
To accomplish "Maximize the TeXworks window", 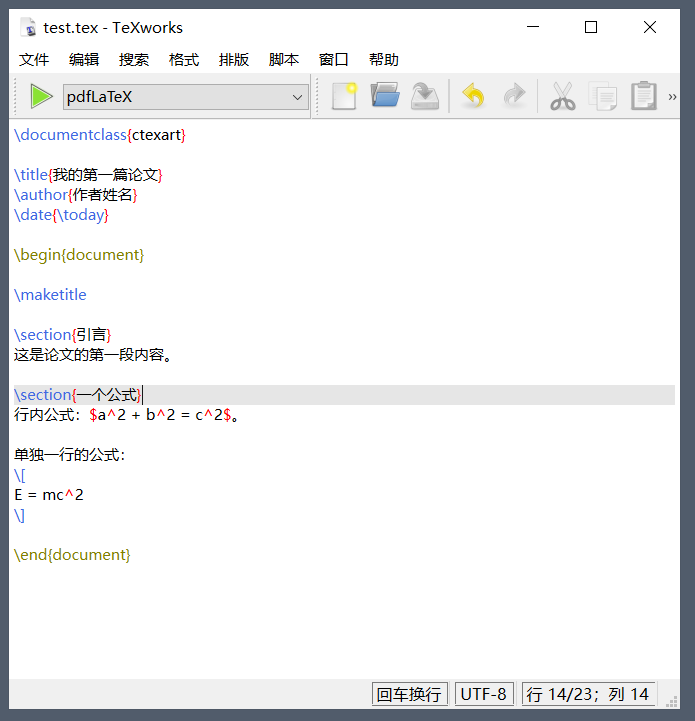I will (x=591, y=27).
